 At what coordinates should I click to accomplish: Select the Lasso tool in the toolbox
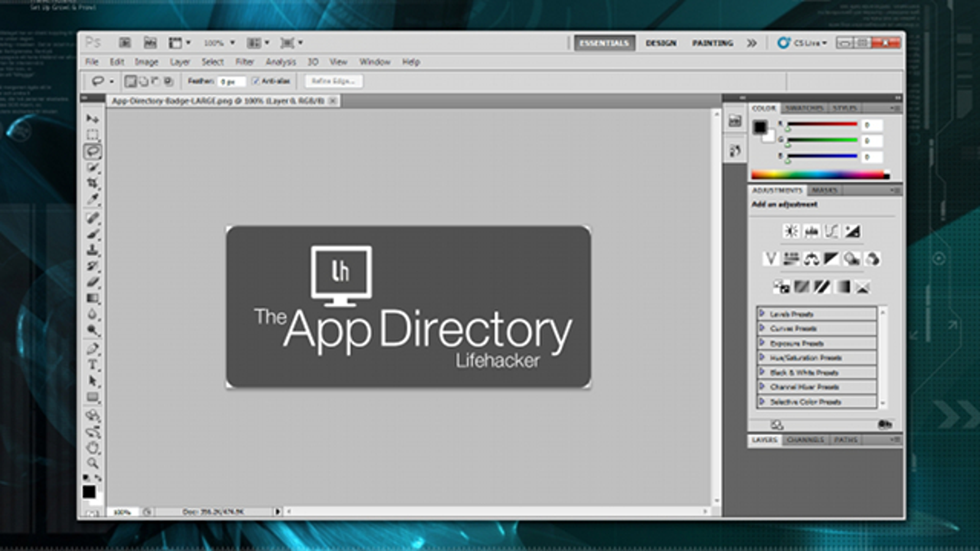coord(92,151)
